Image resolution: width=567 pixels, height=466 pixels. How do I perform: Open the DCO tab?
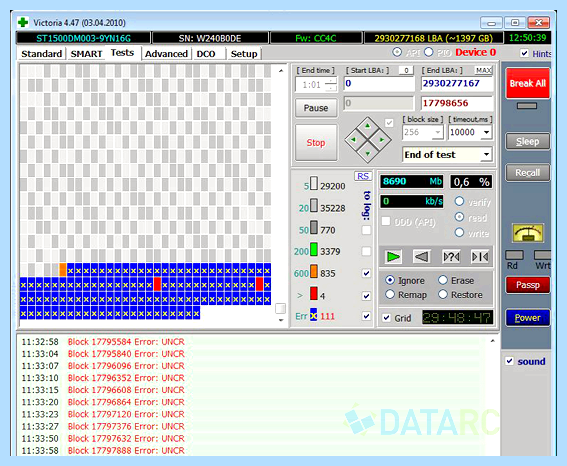point(206,54)
